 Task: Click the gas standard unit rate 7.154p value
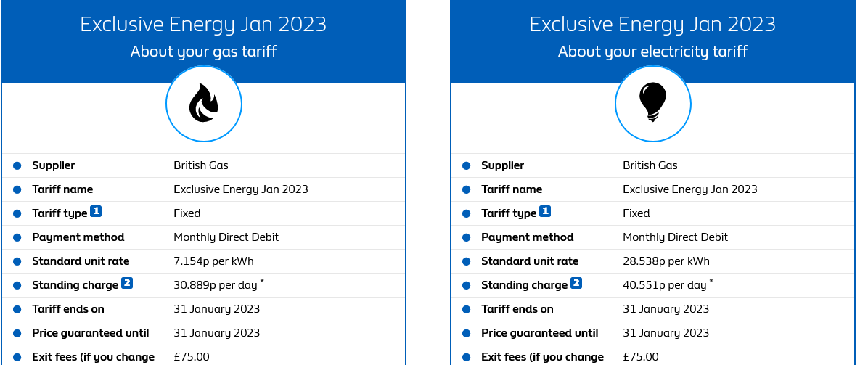213,261
